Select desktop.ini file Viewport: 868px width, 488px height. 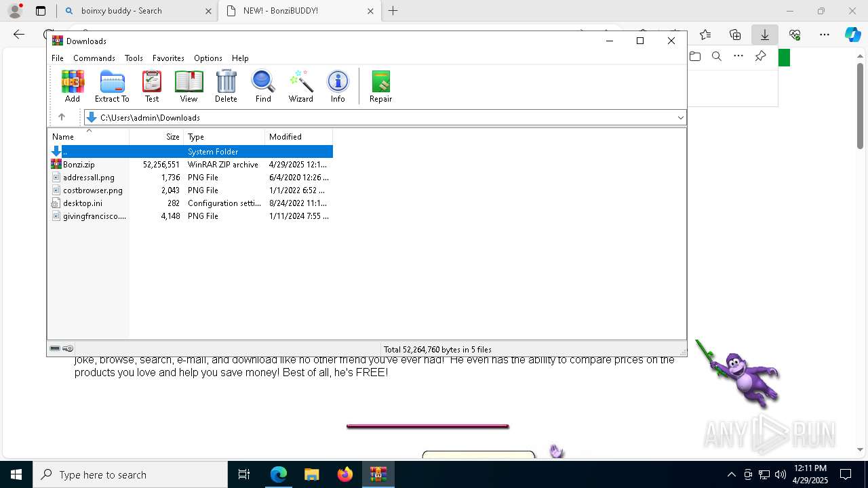tap(191, 203)
